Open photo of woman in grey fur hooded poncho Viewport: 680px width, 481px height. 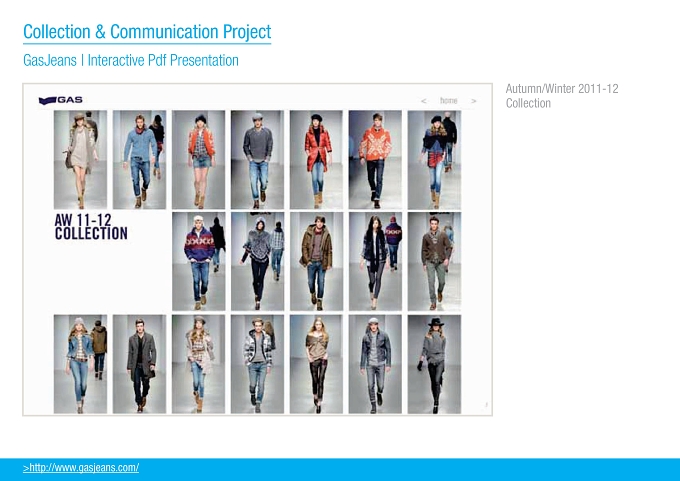pyautogui.click(x=257, y=261)
